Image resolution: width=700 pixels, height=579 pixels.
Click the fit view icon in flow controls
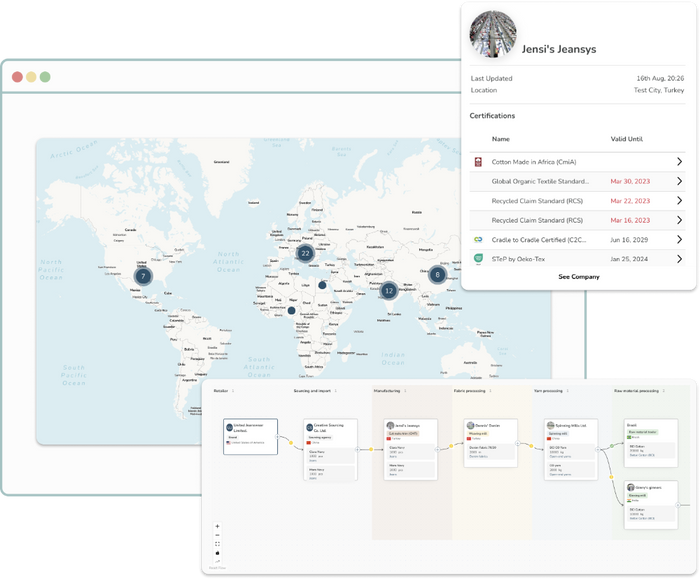[x=218, y=544]
